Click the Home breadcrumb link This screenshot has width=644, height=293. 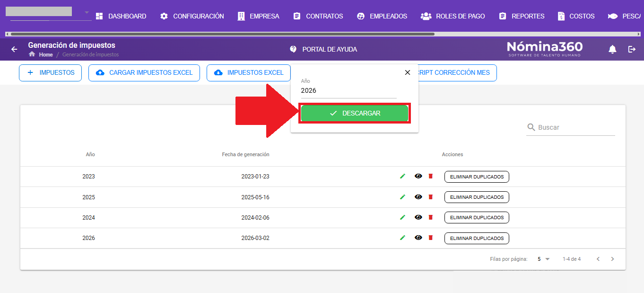pos(46,55)
